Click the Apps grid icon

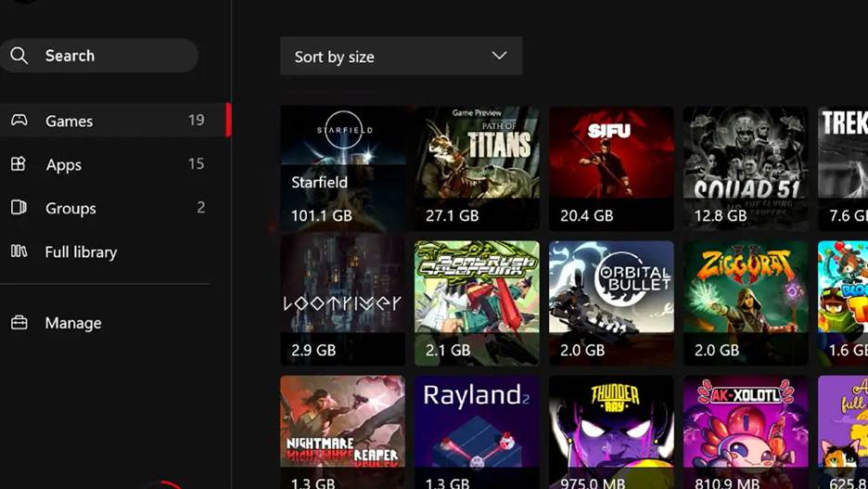19,164
